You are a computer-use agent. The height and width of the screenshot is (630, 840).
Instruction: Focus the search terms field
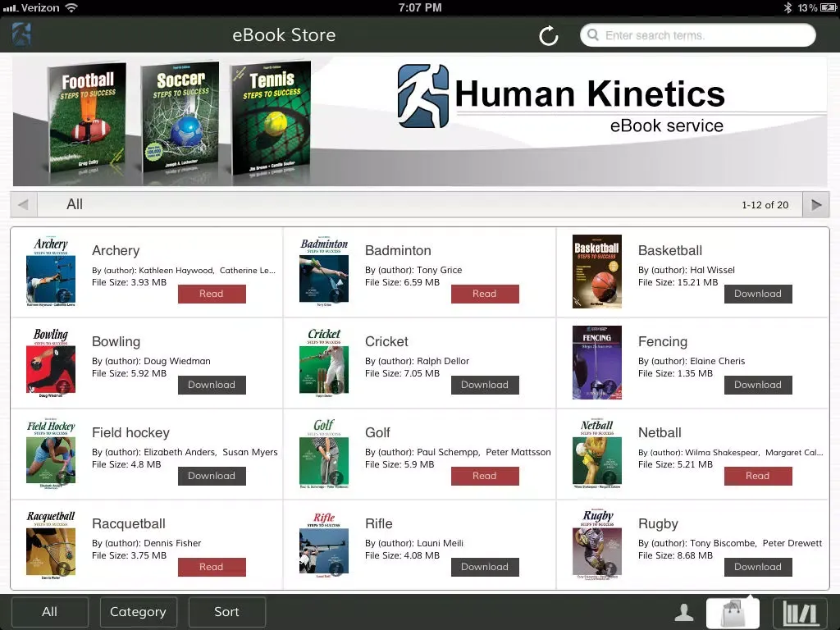[697, 35]
